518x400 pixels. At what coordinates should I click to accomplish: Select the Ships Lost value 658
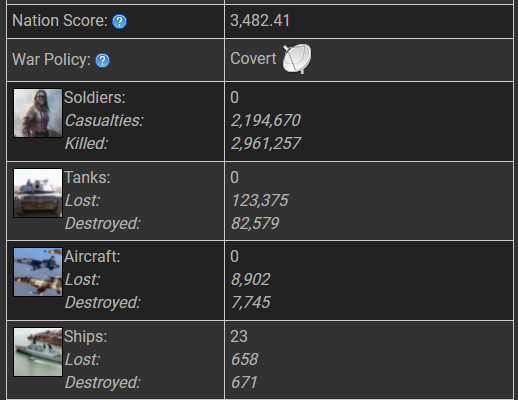[244, 359]
